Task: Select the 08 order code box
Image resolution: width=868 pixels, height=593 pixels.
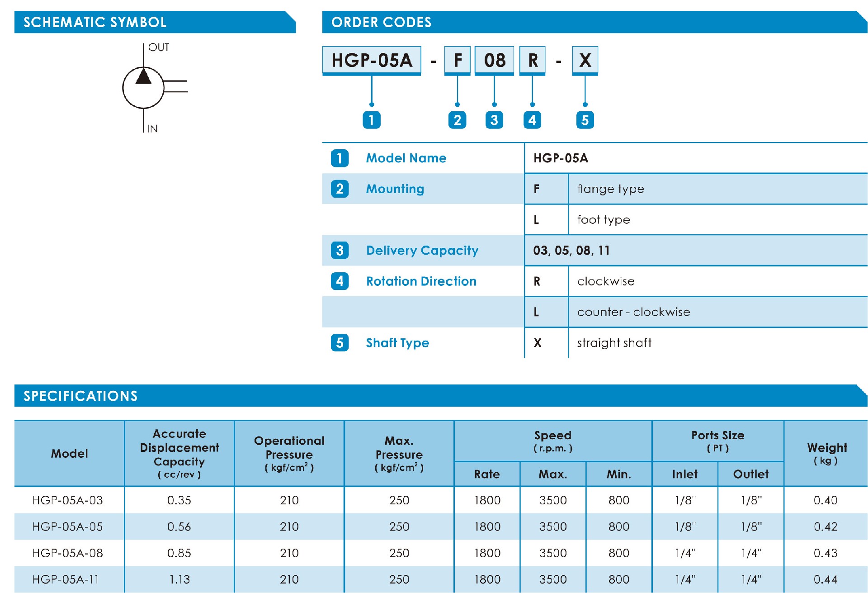Action: coord(494,60)
